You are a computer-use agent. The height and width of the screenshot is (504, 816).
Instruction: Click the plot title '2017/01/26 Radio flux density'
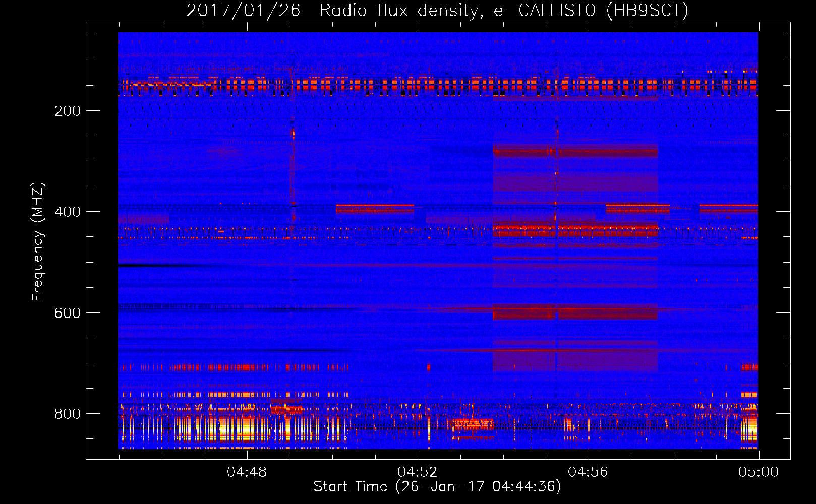437,10
